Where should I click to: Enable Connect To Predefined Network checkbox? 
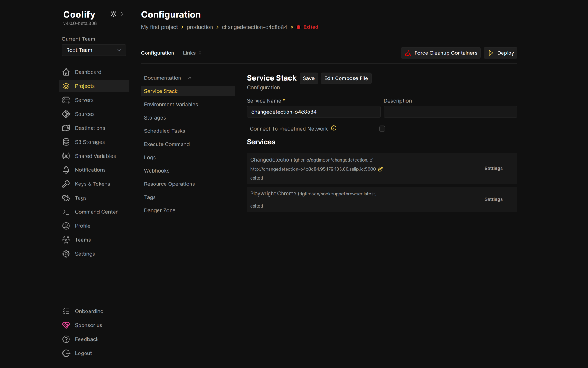coord(382,129)
